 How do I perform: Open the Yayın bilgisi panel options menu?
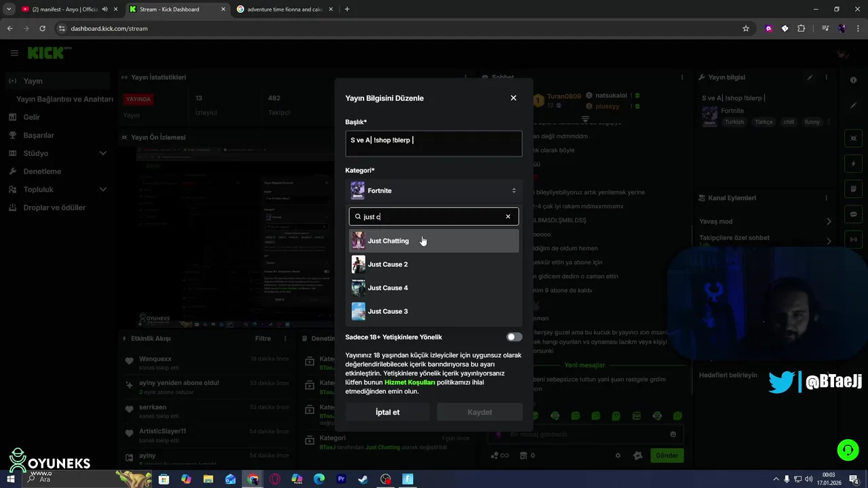click(826, 77)
